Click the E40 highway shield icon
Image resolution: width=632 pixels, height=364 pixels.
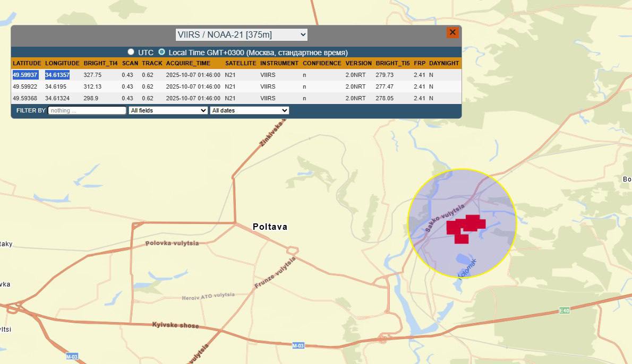pos(564,310)
